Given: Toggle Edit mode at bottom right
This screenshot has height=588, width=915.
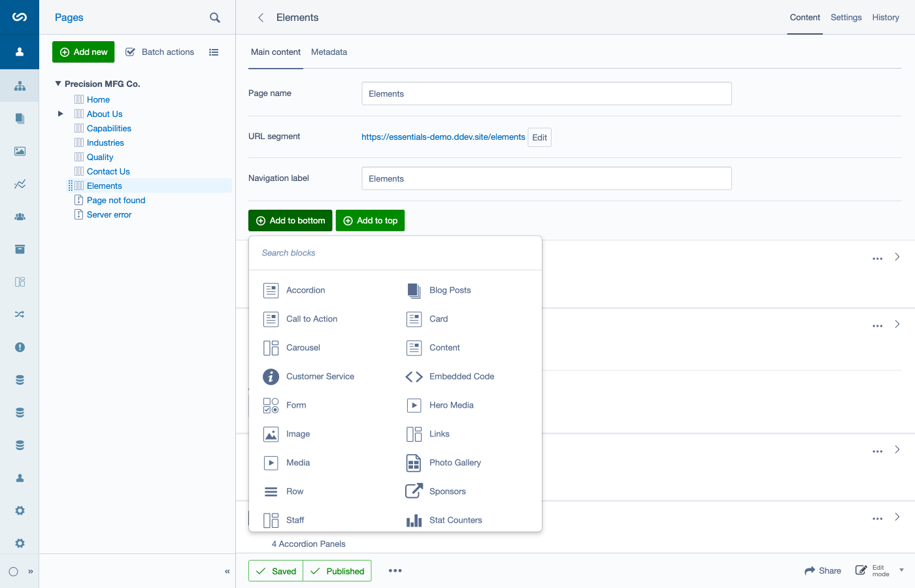Looking at the screenshot, I should [872, 570].
